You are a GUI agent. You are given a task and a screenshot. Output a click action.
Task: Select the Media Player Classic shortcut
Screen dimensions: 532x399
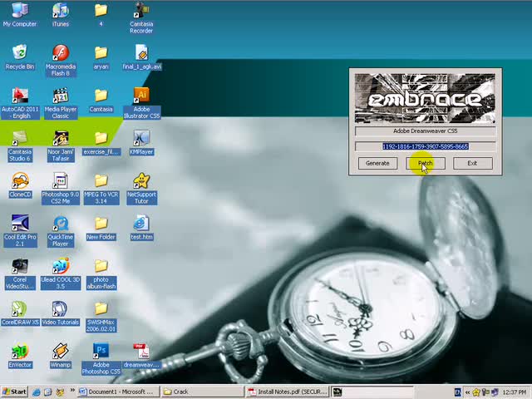pos(61,103)
